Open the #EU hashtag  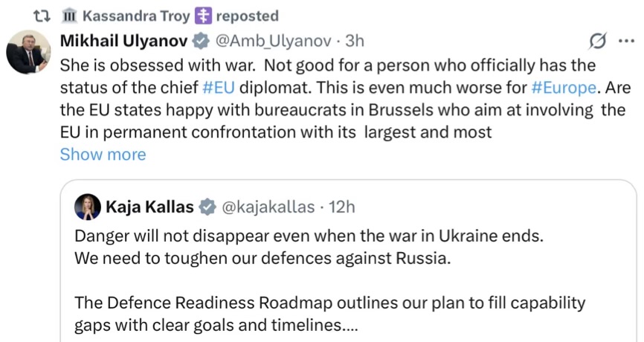point(219,86)
